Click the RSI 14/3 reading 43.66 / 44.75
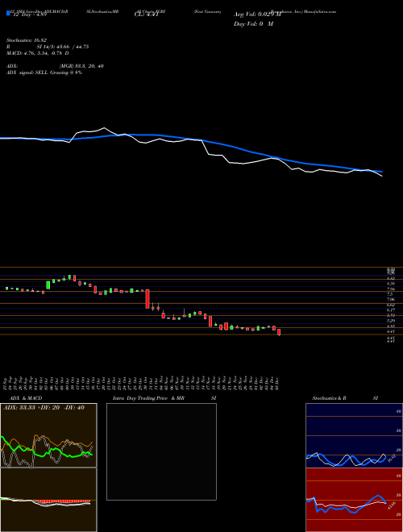 click(63, 47)
